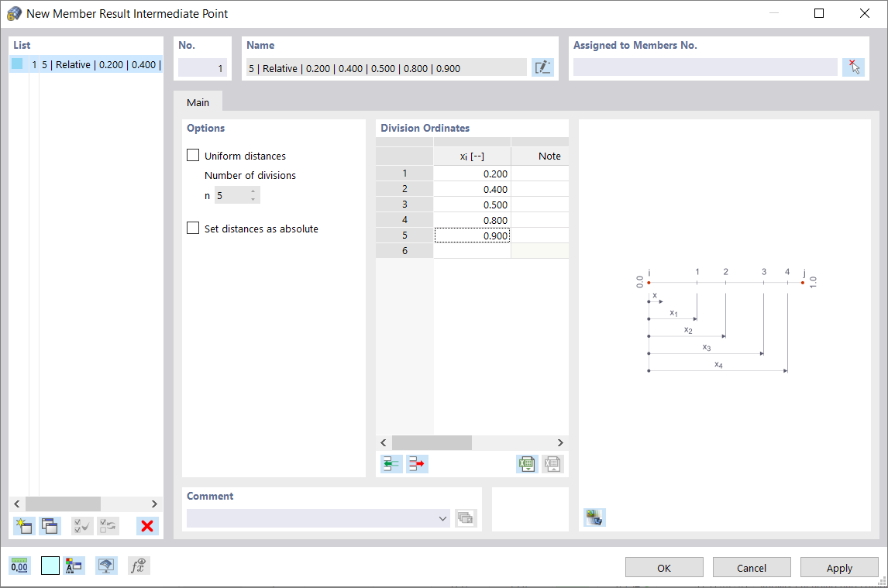Import division ordinates from Excel
The height and width of the screenshot is (588, 888).
[x=527, y=463]
